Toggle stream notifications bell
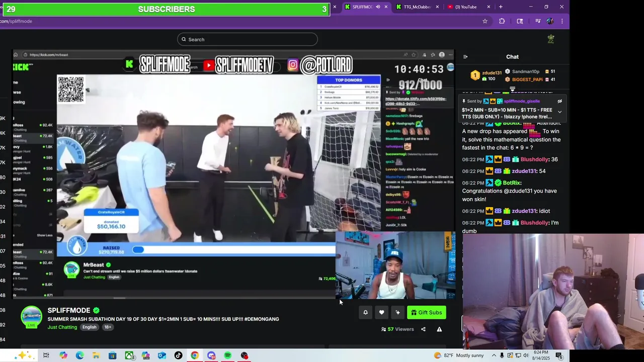This screenshot has width=644, height=362. coord(366,313)
